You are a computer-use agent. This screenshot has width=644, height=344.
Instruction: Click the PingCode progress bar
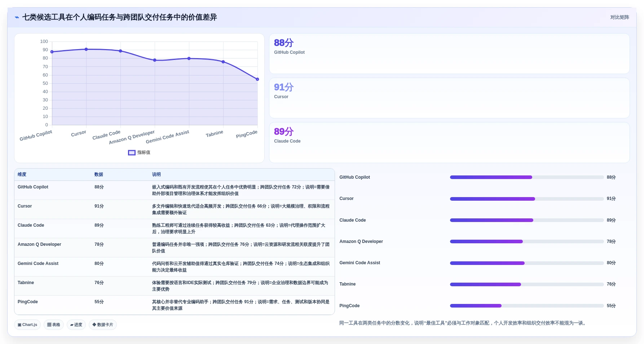tap(527, 306)
